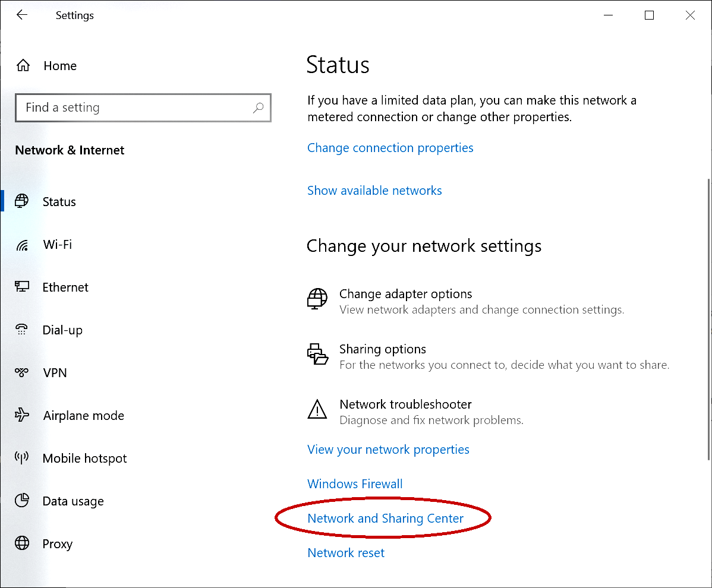712x588 pixels.
Task: Open the Network and Sharing Center link
Action: [x=385, y=518]
